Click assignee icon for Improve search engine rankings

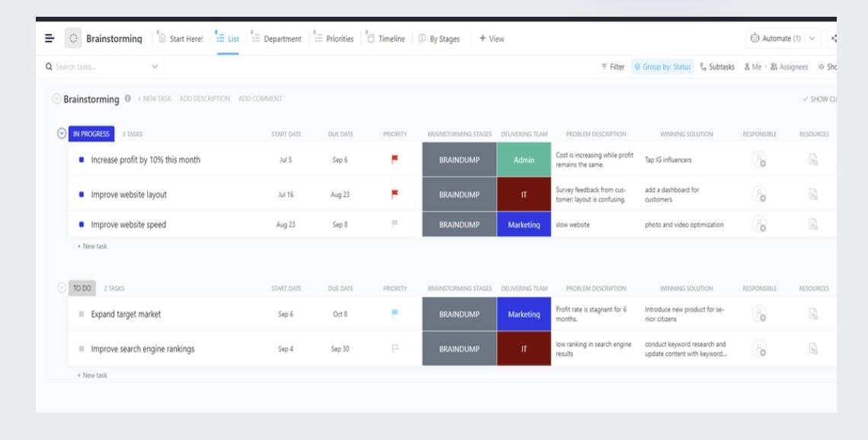point(759,349)
